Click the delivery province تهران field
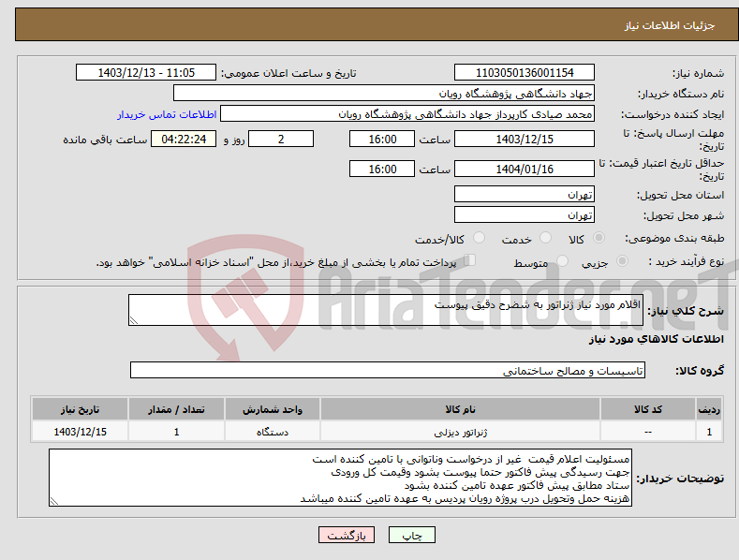Image resolution: width=739 pixels, height=560 pixels. (x=525, y=194)
